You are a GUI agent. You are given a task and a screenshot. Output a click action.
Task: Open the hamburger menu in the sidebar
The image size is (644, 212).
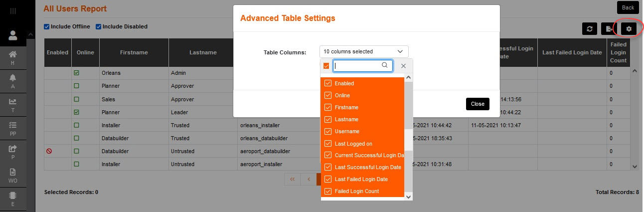point(13,10)
